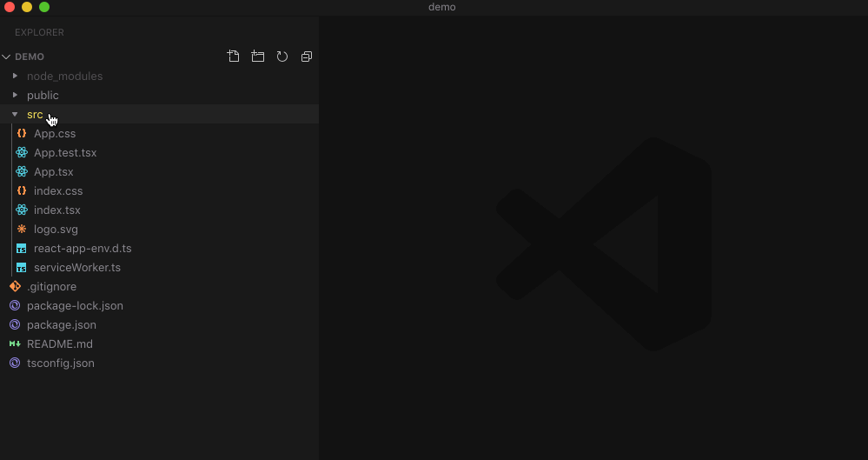Viewport: 868px width, 460px height.
Task: Open the serviceWorker.ts file
Action: click(x=77, y=267)
